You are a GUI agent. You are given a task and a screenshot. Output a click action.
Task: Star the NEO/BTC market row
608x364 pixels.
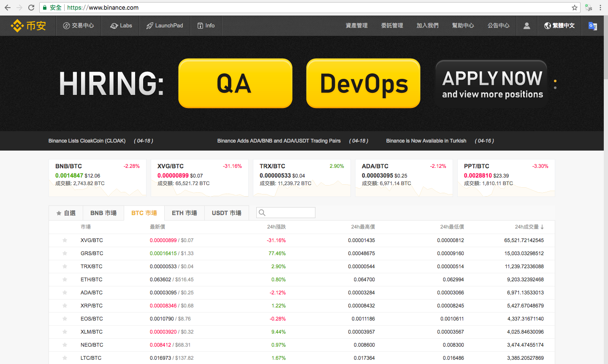coord(65,345)
